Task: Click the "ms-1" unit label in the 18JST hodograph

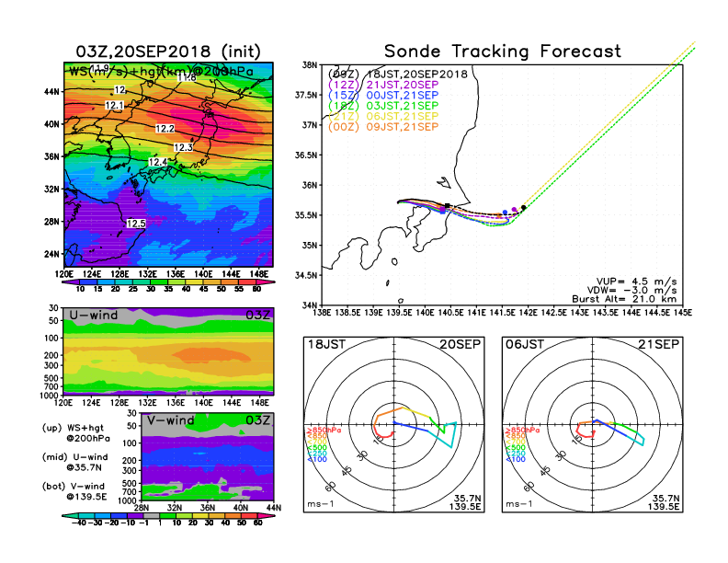Action: 321,504
